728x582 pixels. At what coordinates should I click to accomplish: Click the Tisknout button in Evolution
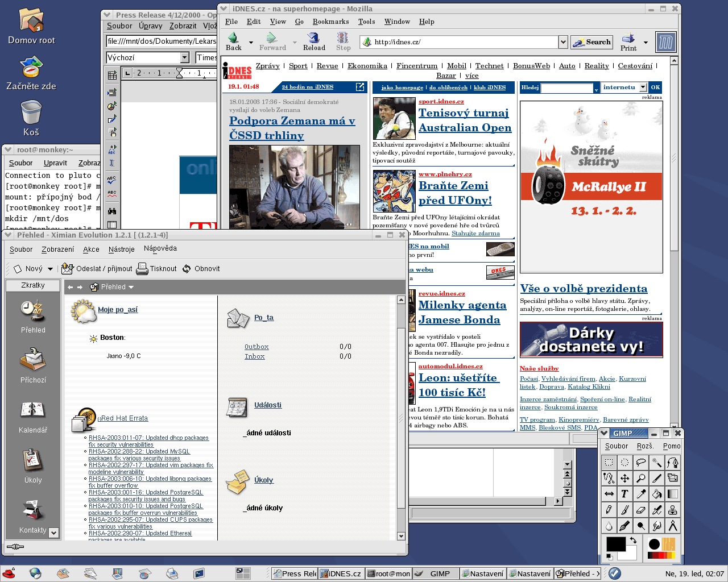(156, 269)
